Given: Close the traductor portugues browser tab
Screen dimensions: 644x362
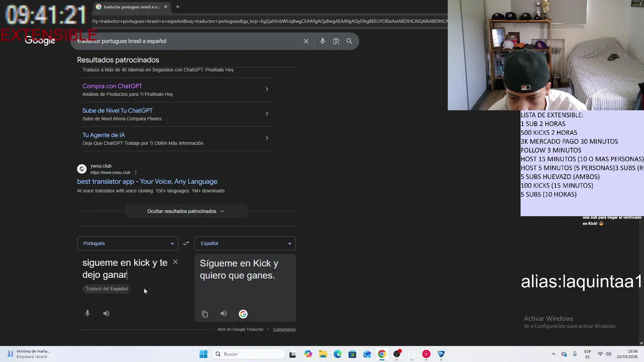Looking at the screenshot, I should [166, 7].
